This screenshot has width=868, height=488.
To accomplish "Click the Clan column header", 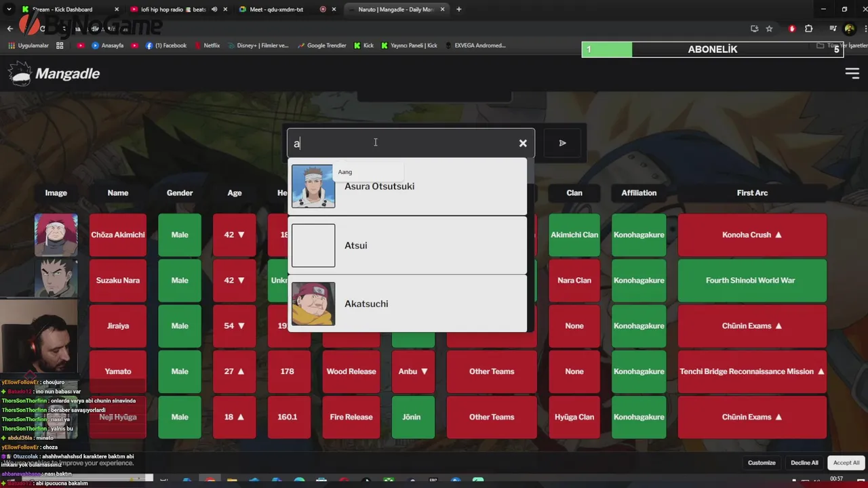I will 574,193.
